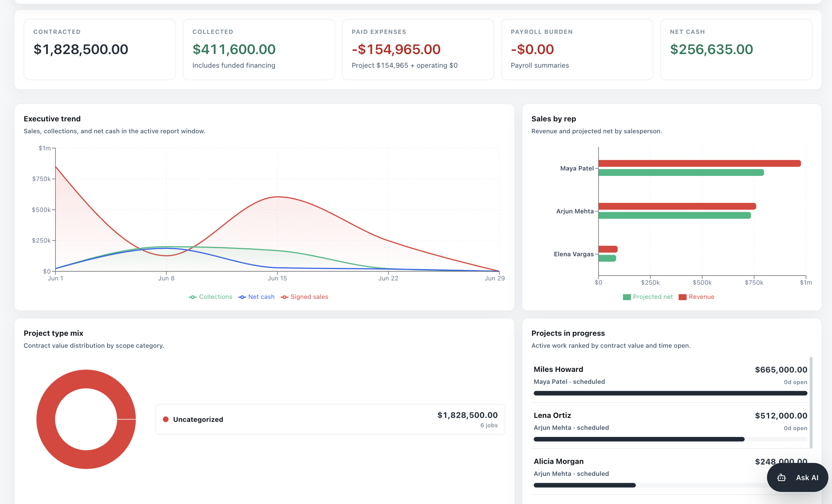Click the Net Cash $256,635.00 value
The height and width of the screenshot is (504, 832).
(x=711, y=49)
